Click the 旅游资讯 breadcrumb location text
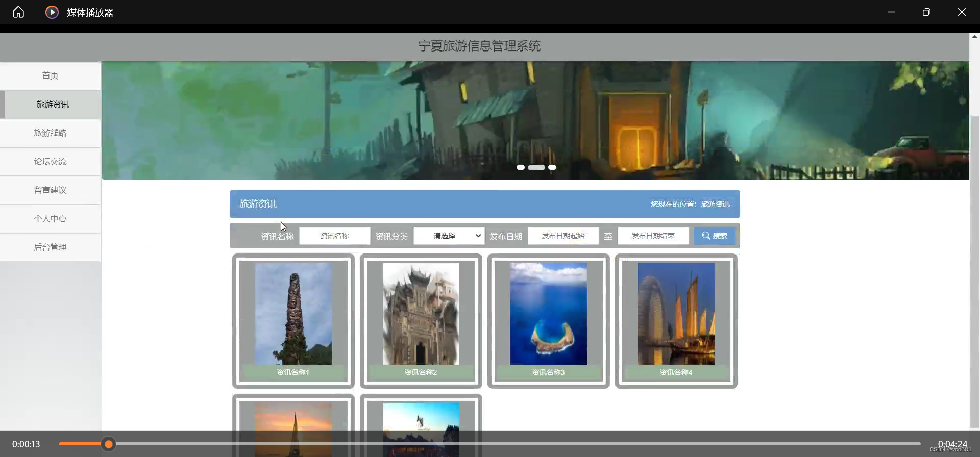 coord(715,204)
